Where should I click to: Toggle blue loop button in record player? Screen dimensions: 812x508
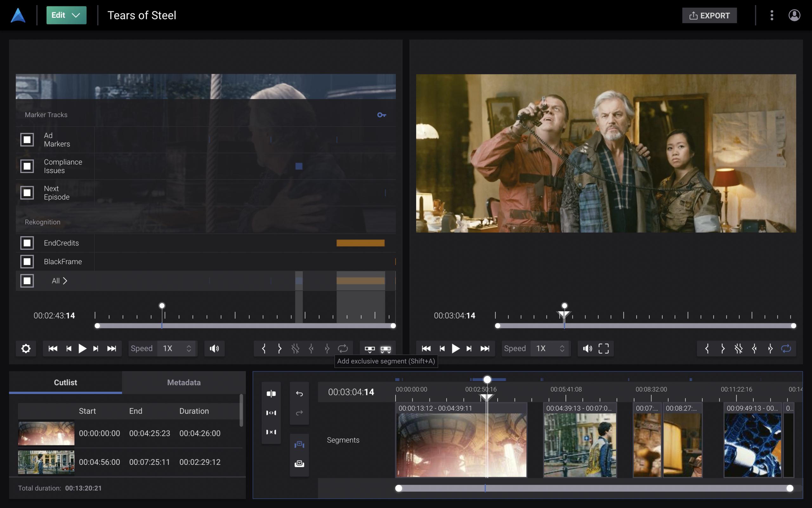pyautogui.click(x=786, y=348)
